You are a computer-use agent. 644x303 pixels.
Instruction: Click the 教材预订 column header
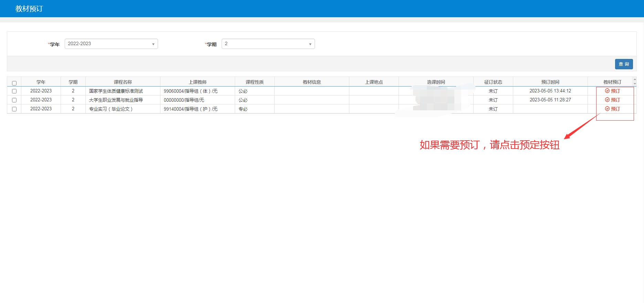pyautogui.click(x=612, y=82)
